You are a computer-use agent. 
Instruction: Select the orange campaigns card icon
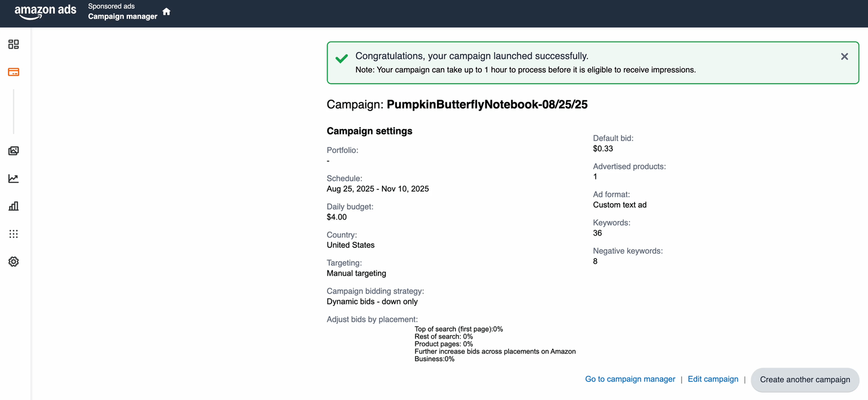coord(13,72)
